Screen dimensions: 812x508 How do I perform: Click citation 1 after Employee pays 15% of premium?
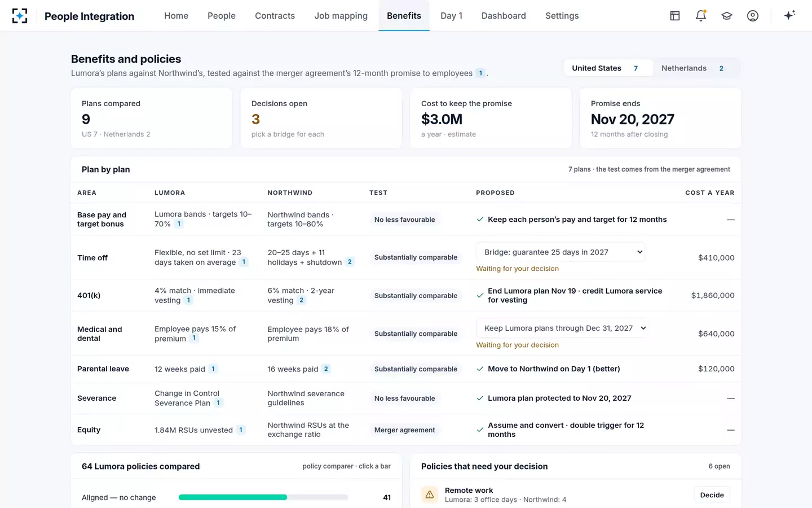(x=194, y=338)
